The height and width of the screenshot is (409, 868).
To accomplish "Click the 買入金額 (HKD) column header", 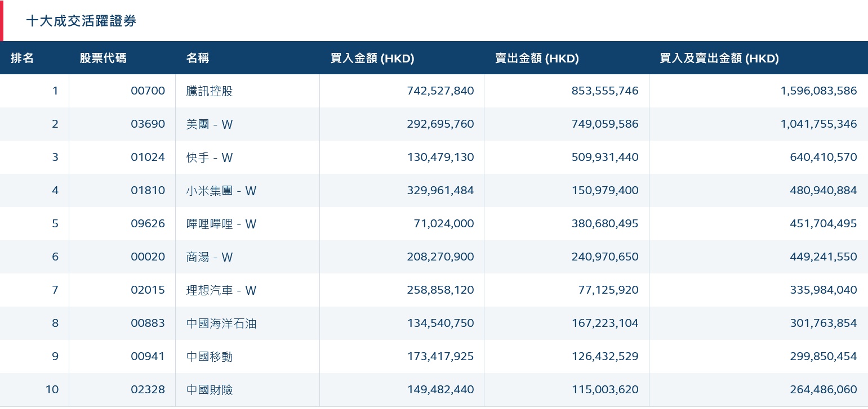I will click(x=372, y=58).
